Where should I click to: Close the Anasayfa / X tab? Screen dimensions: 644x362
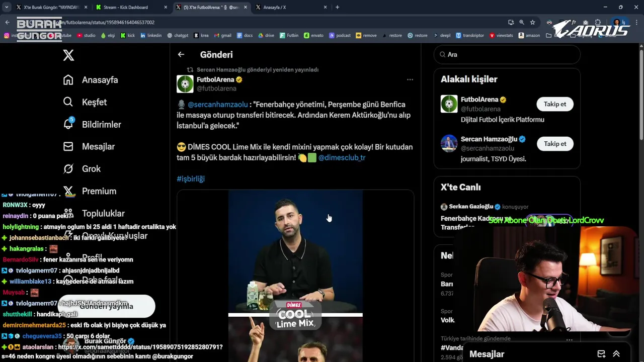(325, 7)
